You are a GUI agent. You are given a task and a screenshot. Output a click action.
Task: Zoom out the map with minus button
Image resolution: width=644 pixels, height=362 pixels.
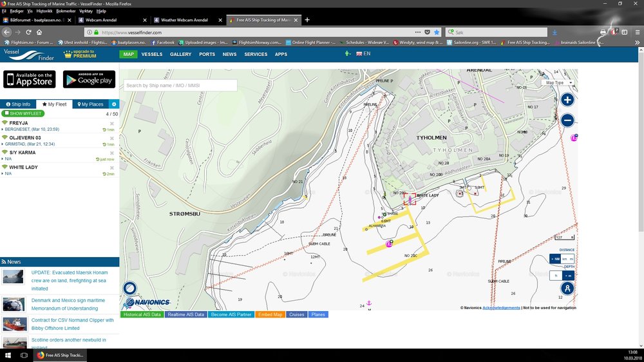click(567, 120)
